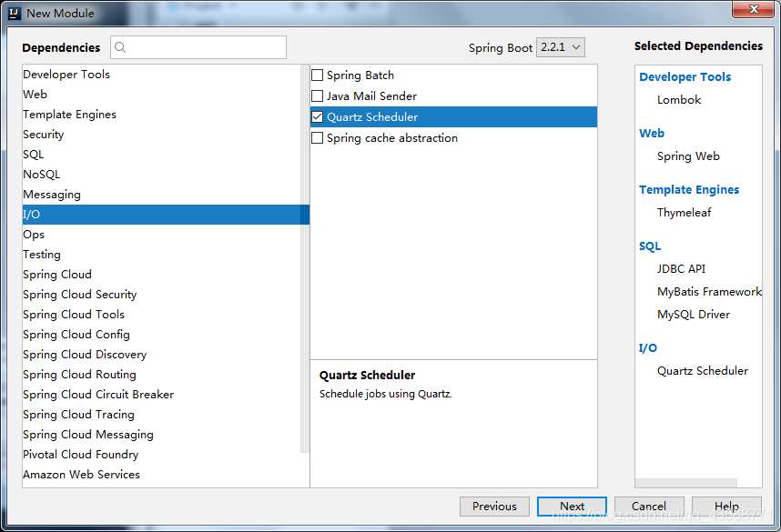The height and width of the screenshot is (532, 781).
Task: Click the Selected Dependencies horizontal scrollbar
Action: pos(686,483)
